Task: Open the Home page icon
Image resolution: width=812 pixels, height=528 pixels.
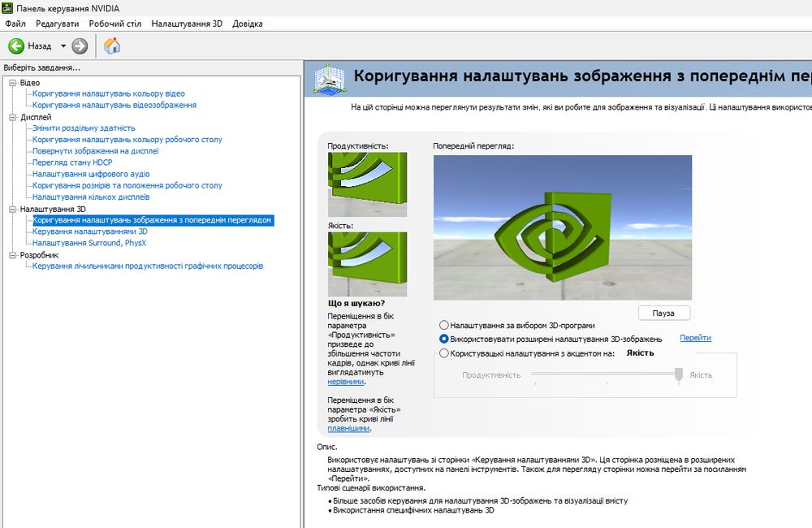Action: [112, 45]
